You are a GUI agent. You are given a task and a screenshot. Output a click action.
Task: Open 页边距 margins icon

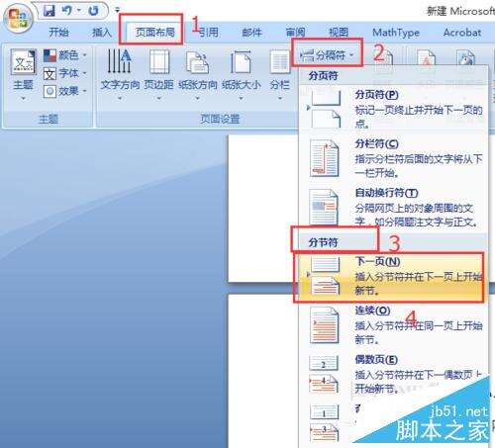click(x=159, y=61)
